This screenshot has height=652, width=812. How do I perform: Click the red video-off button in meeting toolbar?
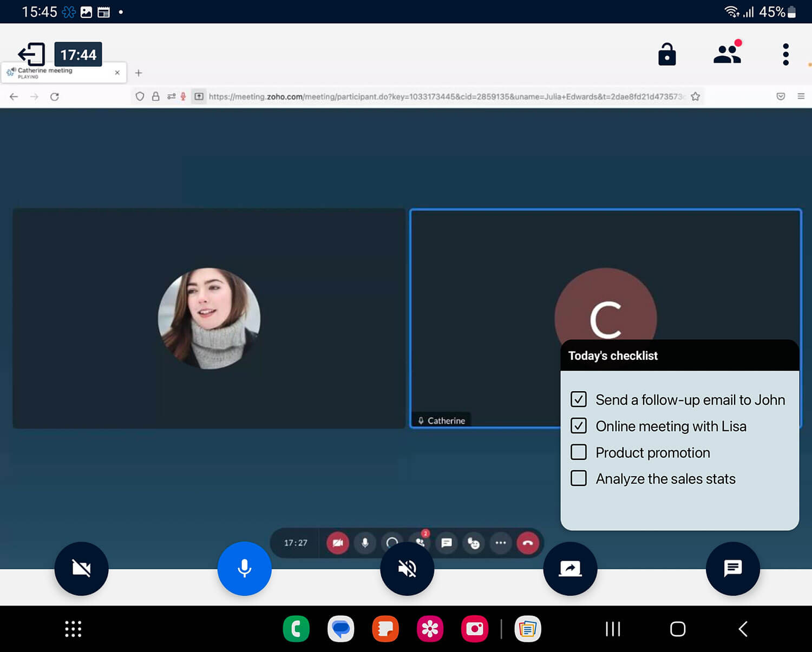pos(338,543)
